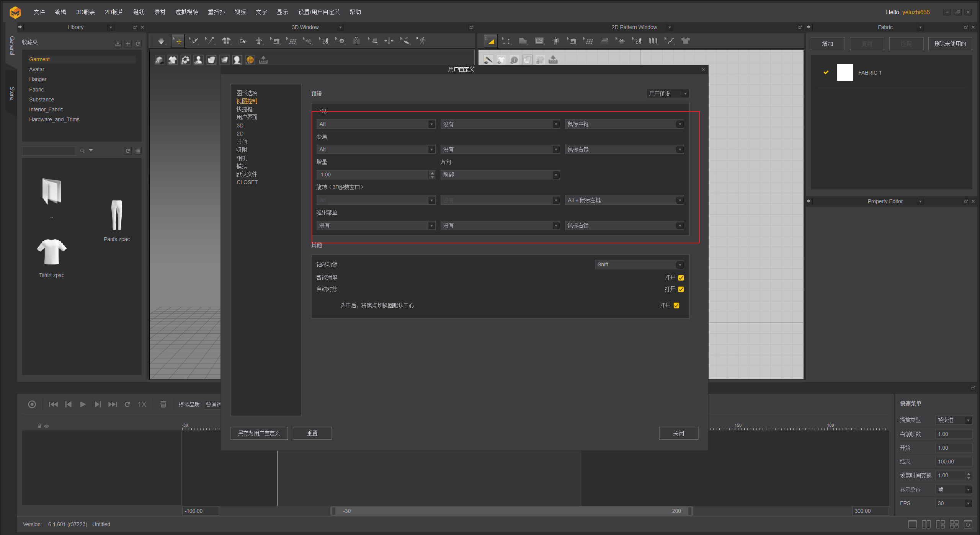The height and width of the screenshot is (535, 980).
Task: Click the Simulate down-arrow tool icon
Action: (x=161, y=41)
